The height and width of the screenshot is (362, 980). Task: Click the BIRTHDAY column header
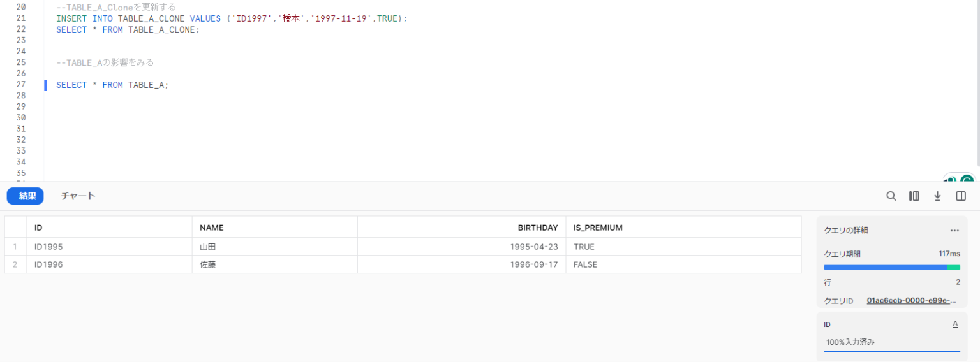click(x=461, y=228)
